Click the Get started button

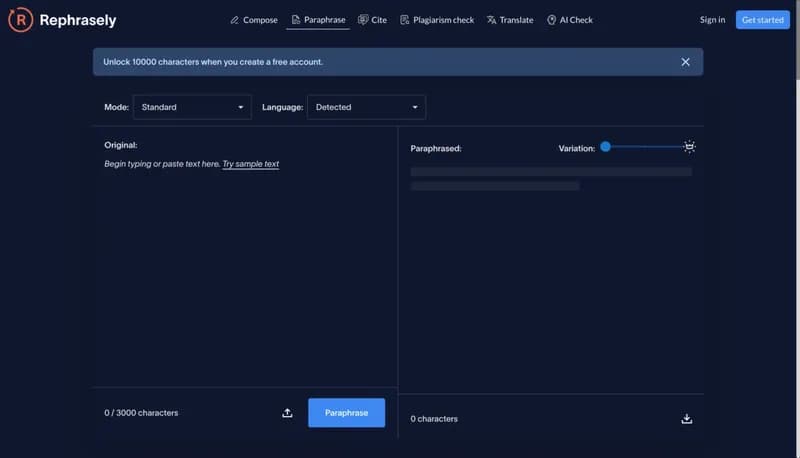click(x=762, y=20)
